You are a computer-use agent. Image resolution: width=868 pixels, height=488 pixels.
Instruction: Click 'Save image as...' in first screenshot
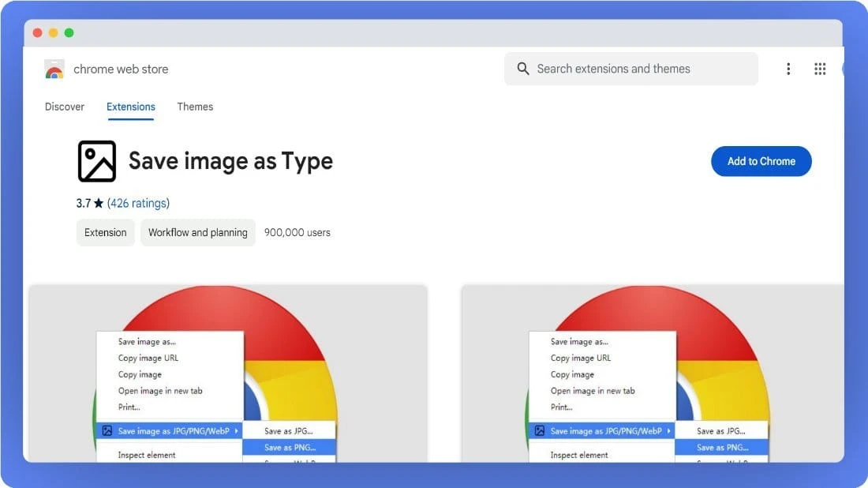point(147,342)
